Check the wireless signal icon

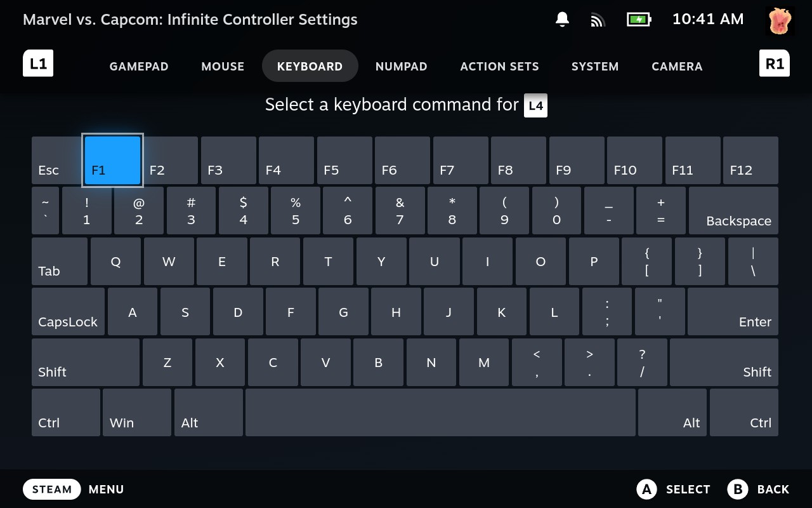tap(598, 20)
